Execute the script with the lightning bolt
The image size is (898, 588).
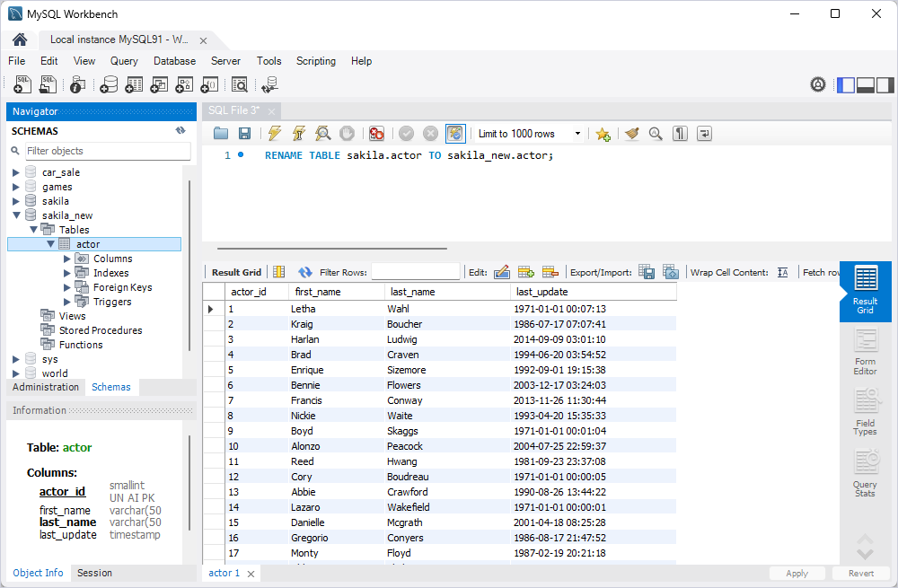click(x=275, y=134)
